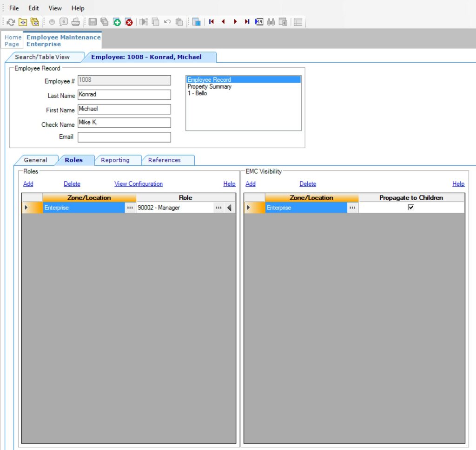Click the stacked yellow folders star icon
The image size is (476, 450).
[34, 22]
